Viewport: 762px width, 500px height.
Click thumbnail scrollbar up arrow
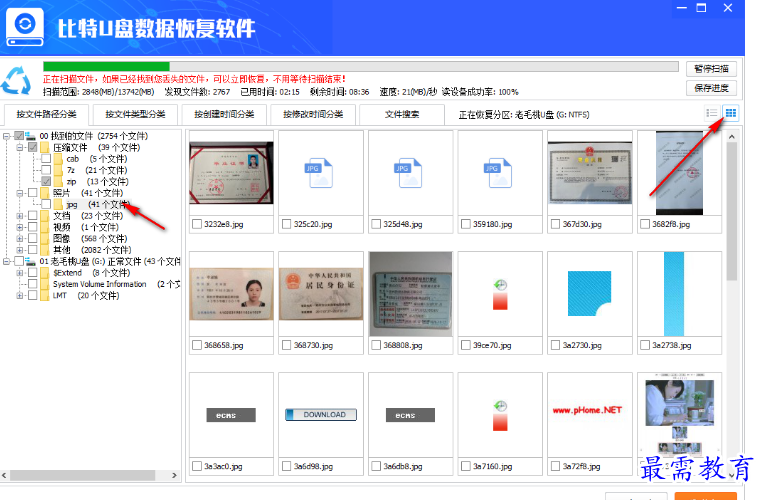click(x=731, y=137)
